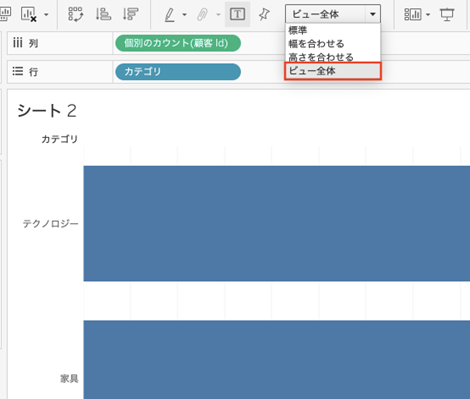This screenshot has height=399, width=470.
Task: Open the clear sheet dropdown arrow
Action: click(x=46, y=15)
